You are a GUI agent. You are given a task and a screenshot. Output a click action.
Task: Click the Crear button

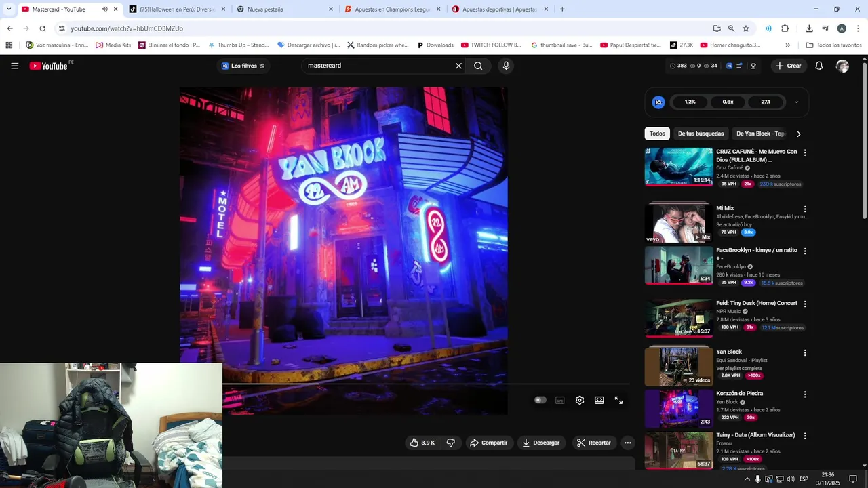pos(789,66)
